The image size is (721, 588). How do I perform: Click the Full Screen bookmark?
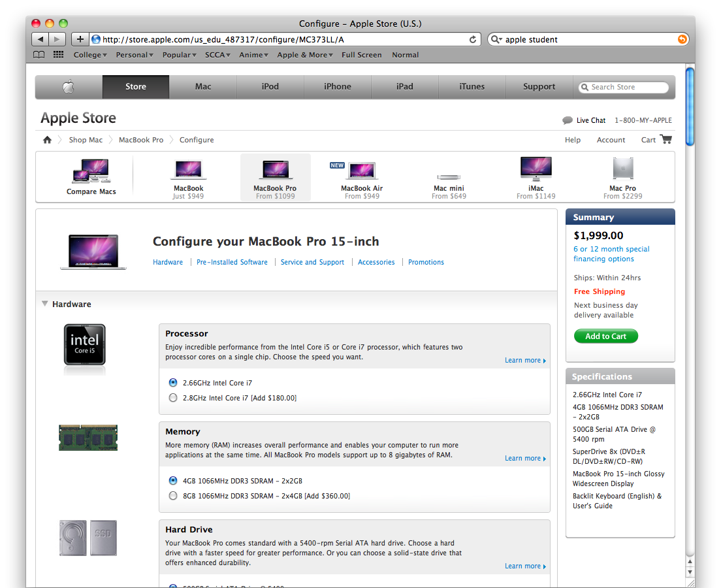(361, 55)
